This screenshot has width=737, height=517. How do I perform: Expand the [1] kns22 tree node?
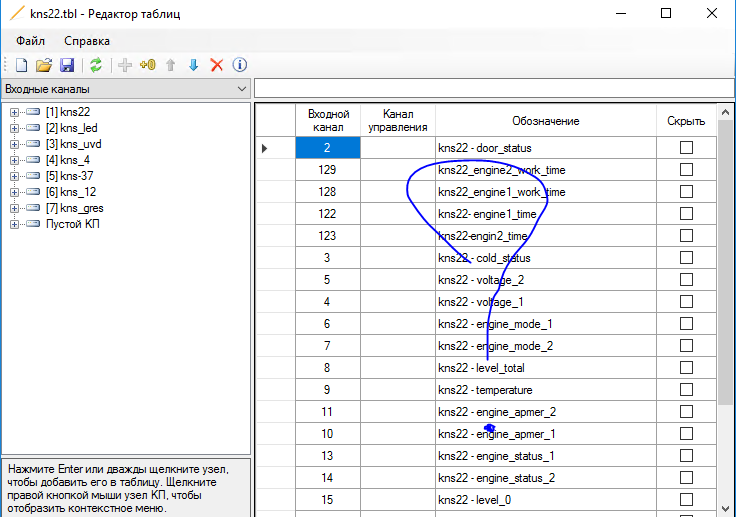(x=15, y=112)
